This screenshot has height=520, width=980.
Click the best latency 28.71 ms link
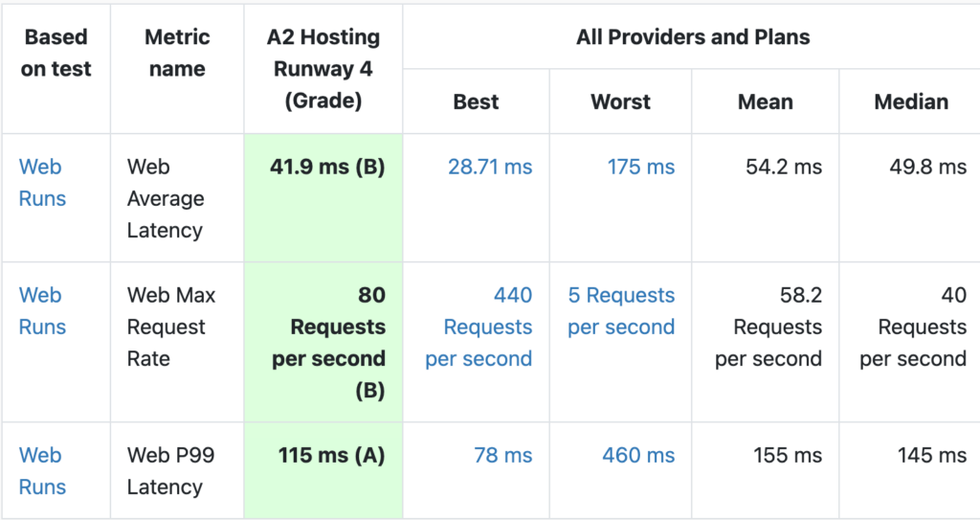(490, 167)
